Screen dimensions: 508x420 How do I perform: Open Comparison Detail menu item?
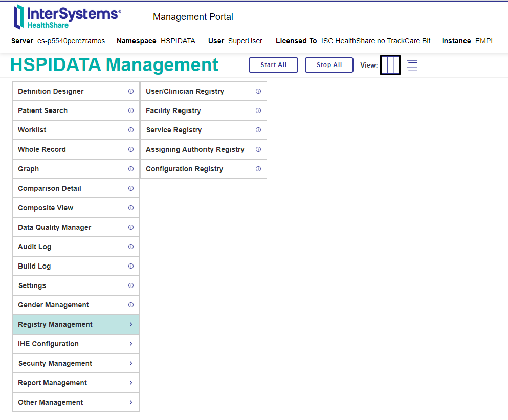tap(76, 188)
